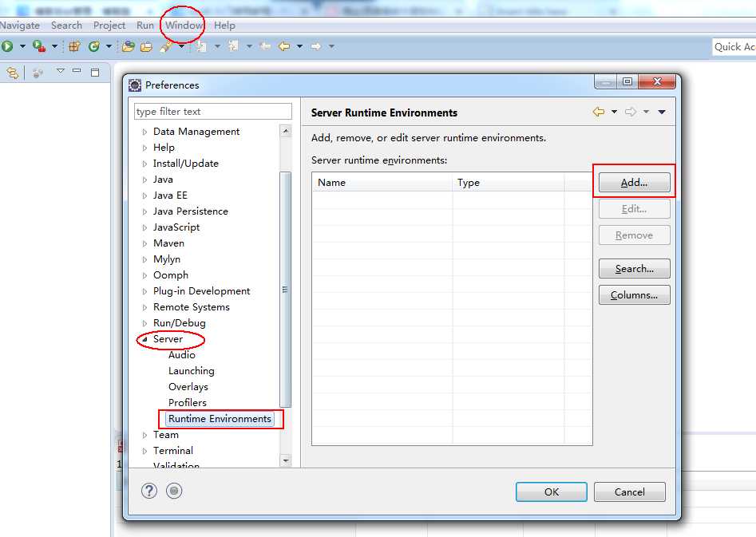756x537 pixels.
Task: Select Plug-in Development in preferences tree
Action: point(201,291)
